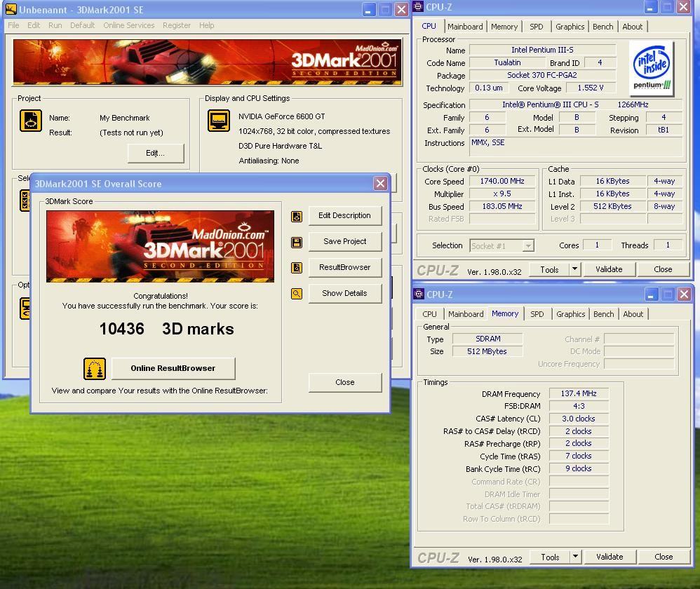The height and width of the screenshot is (589, 700).
Task: Click the FSB:DRAM 4:3 value
Action: point(579,406)
